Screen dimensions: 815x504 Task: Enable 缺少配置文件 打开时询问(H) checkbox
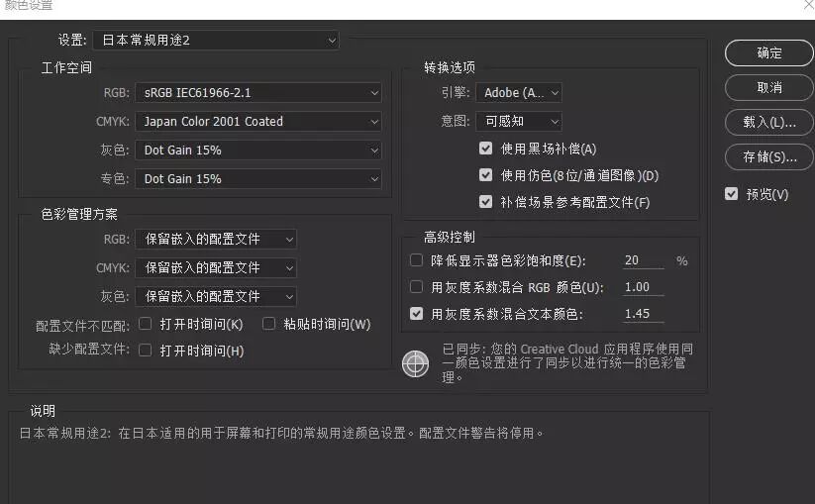(x=146, y=351)
